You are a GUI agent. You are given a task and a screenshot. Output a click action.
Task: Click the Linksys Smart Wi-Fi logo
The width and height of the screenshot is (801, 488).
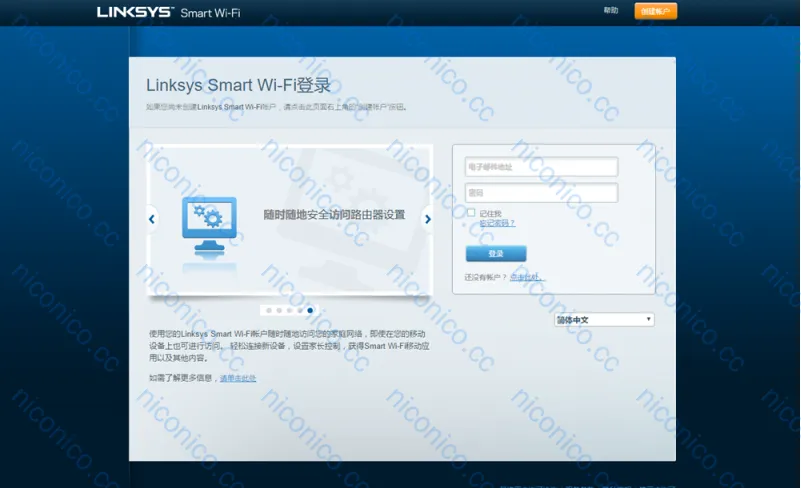click(169, 12)
